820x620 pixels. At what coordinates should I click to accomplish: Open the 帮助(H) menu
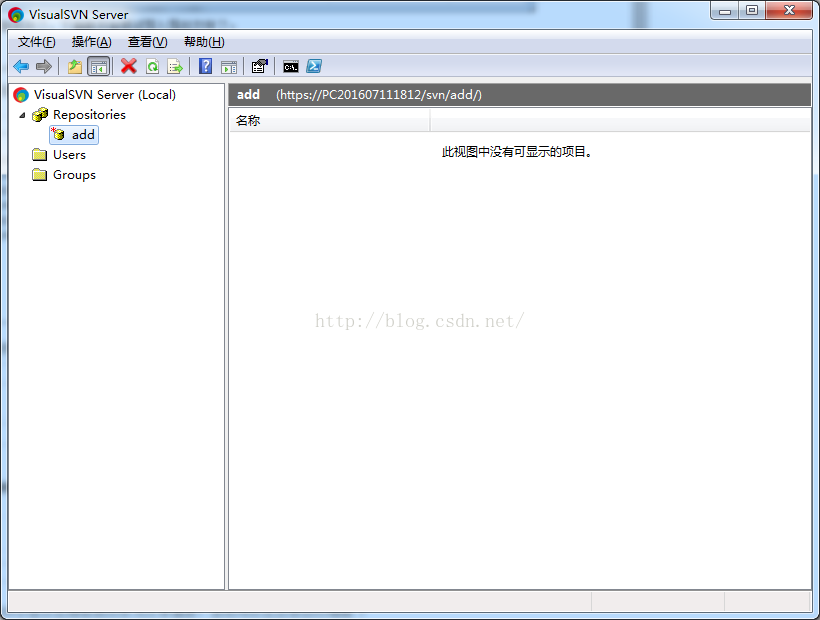pyautogui.click(x=204, y=42)
